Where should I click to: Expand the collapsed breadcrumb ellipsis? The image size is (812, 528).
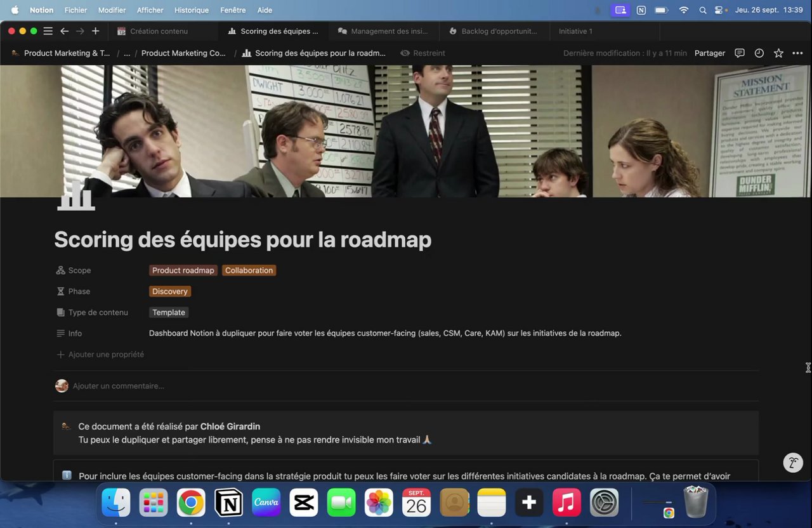tap(127, 53)
